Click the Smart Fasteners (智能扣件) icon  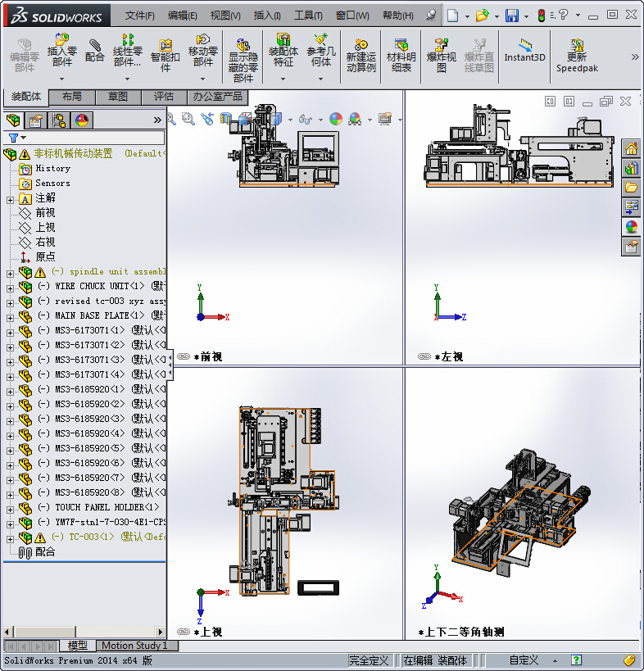(x=166, y=44)
